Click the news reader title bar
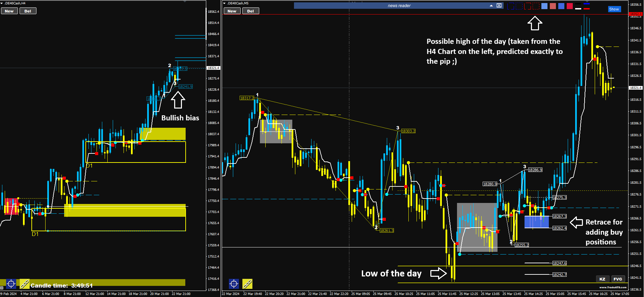Viewport: 644px width, 297px height. tap(399, 6)
